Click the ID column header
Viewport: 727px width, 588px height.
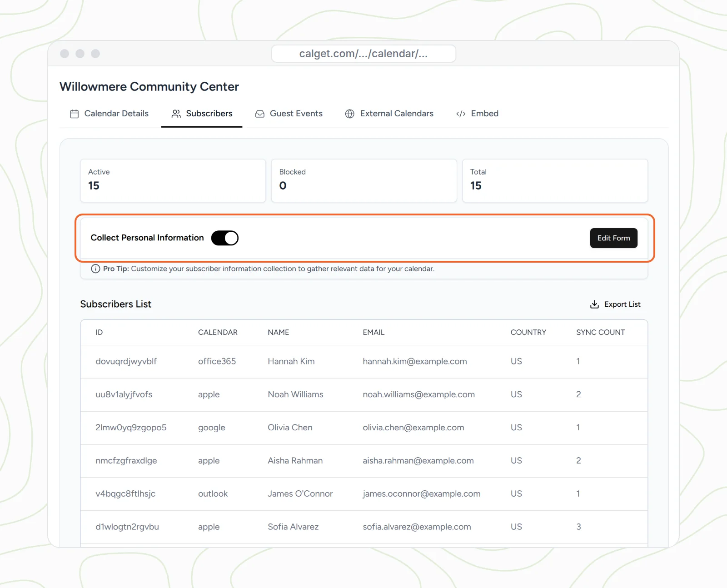(x=99, y=333)
